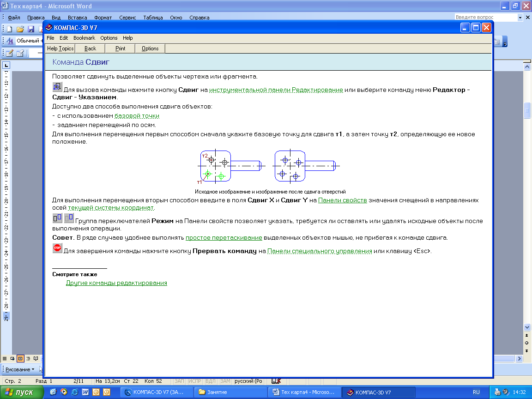
Task: Launch Windows Media Player from quick launch
Action: (64, 392)
